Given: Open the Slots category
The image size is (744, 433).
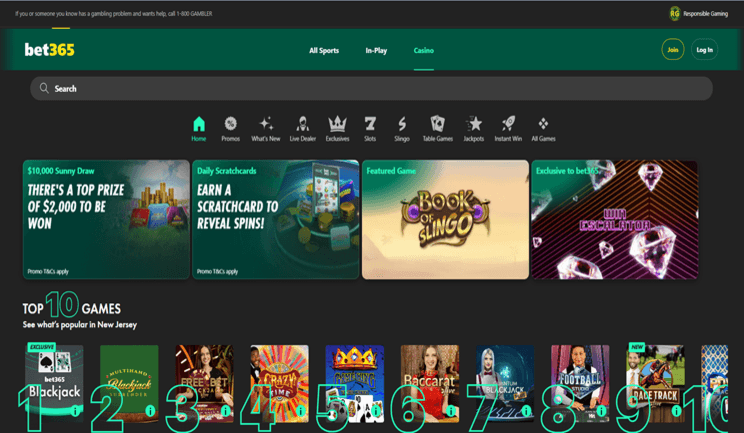Looking at the screenshot, I should pos(370,129).
